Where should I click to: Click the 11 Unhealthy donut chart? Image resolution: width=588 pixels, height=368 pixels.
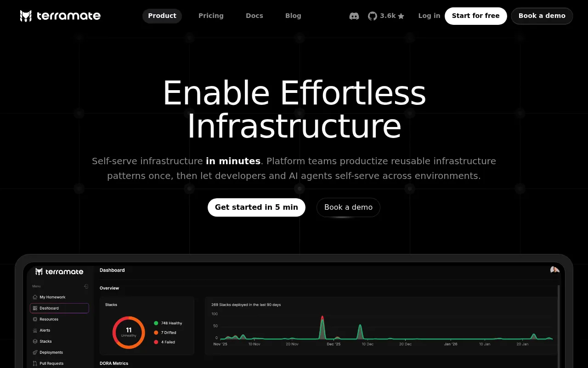[x=129, y=332]
